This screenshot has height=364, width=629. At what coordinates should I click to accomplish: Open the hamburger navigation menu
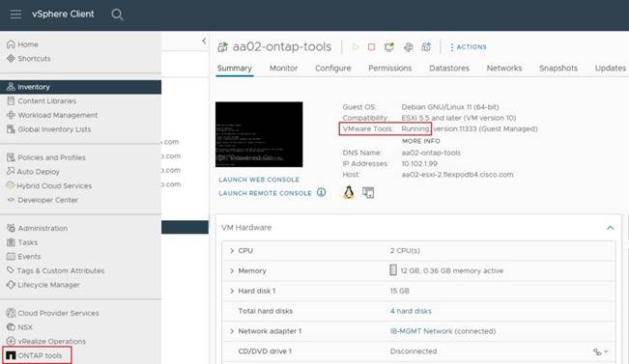[x=15, y=14]
